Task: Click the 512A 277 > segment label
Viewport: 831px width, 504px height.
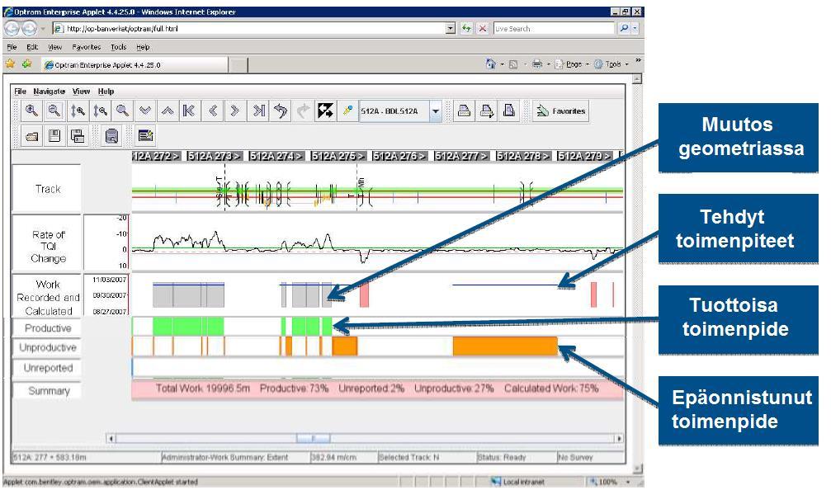Action: 461,156
